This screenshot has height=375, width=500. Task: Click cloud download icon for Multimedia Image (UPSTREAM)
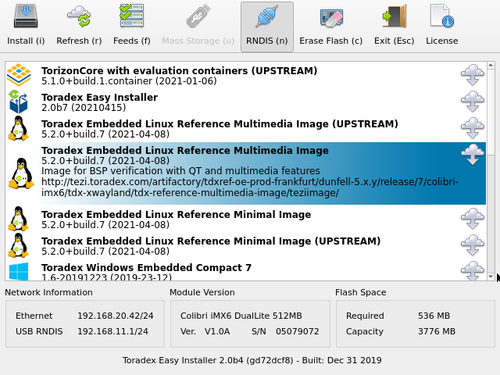473,128
